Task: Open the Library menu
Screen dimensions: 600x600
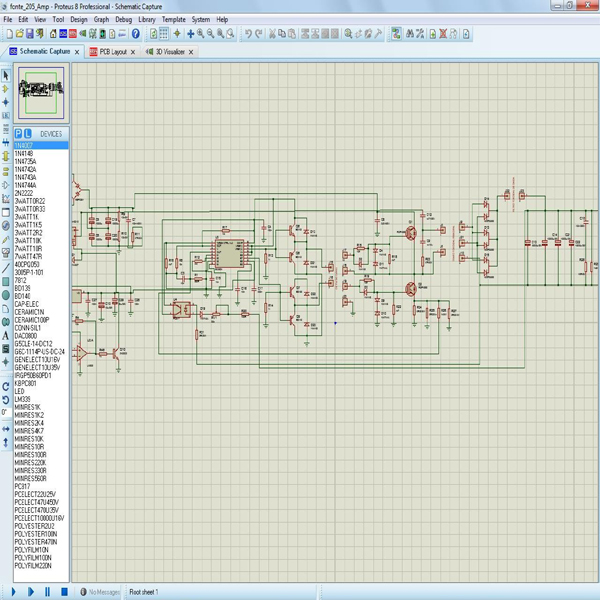Action: 147,19
